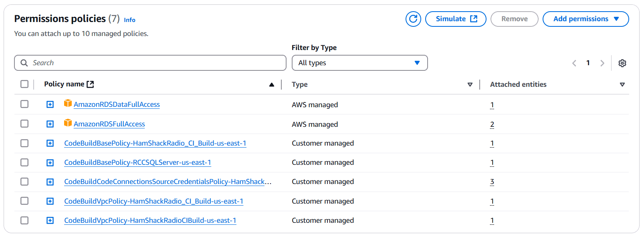Check the CodeBuildVpcPolicy-HamShackRadioCIBuild row checkbox
Screen dimensions: 644x240
pyautogui.click(x=24, y=220)
